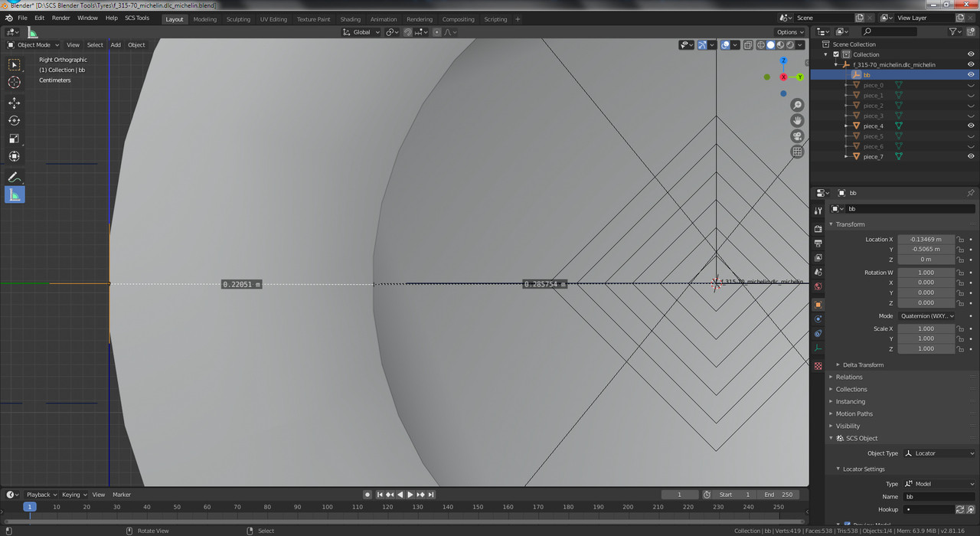Switch orthographic/perspective grid icon

pos(797,152)
